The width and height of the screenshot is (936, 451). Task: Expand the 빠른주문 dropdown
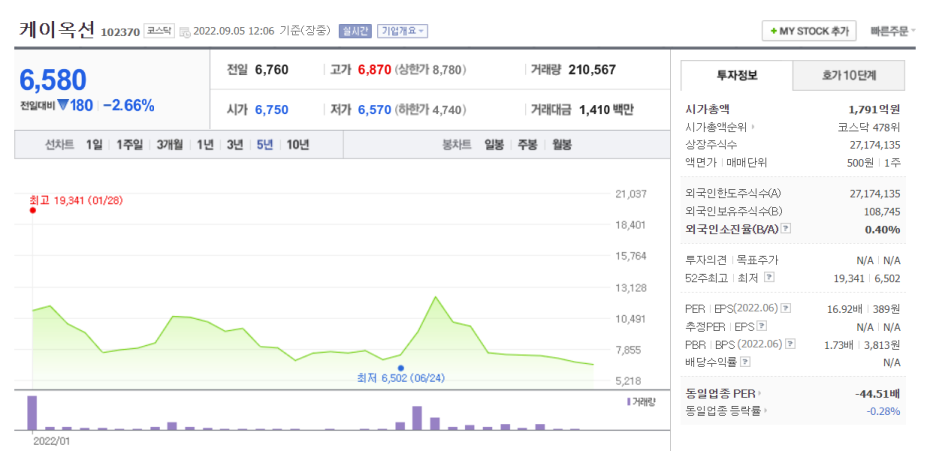click(893, 31)
